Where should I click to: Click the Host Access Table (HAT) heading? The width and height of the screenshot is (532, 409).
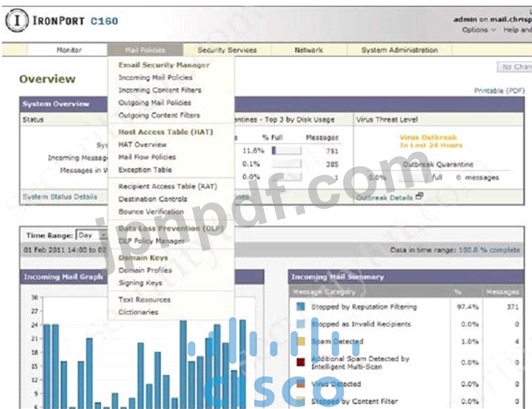(x=166, y=132)
